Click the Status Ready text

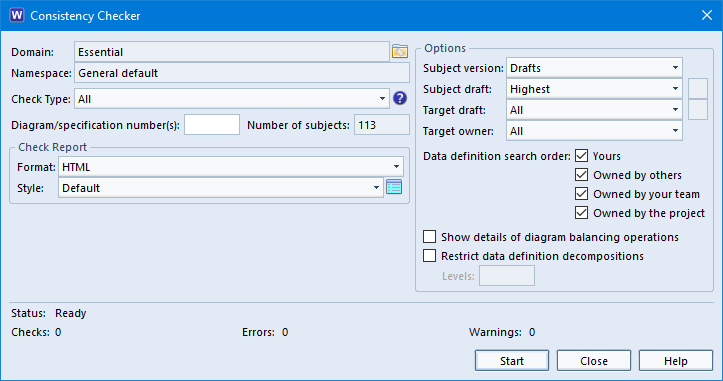[48, 313]
